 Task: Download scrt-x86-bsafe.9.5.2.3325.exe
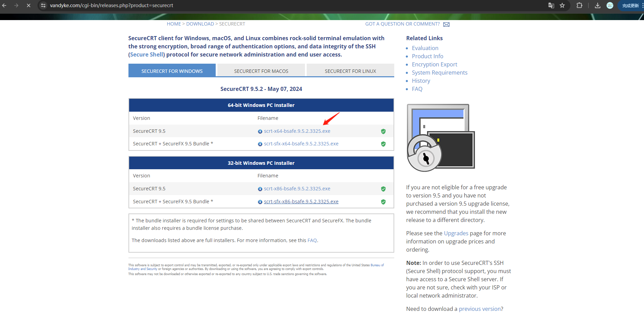click(x=297, y=189)
